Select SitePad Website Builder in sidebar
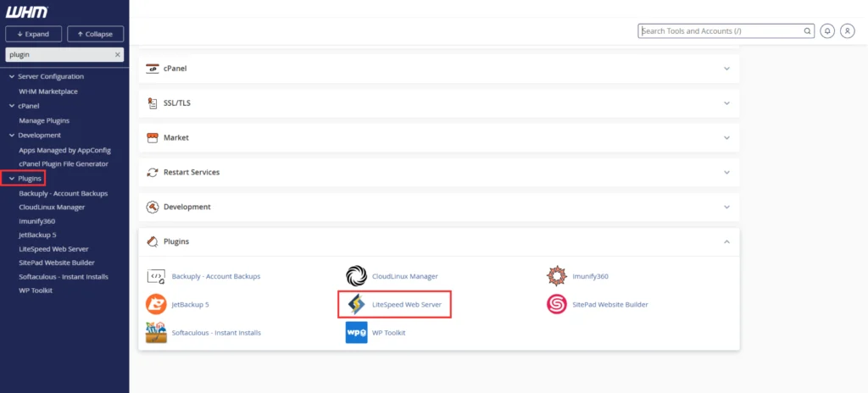The width and height of the screenshot is (868, 393). coord(57,263)
